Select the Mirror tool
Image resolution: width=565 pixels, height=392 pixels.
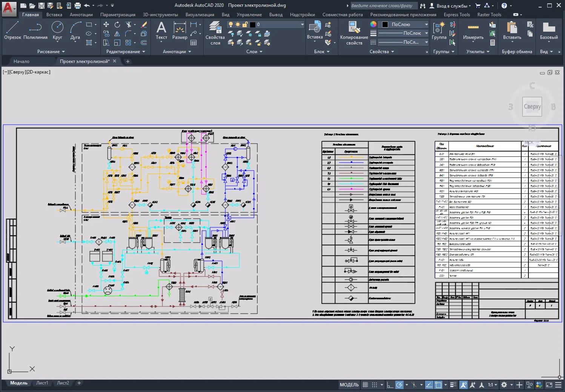(x=117, y=34)
